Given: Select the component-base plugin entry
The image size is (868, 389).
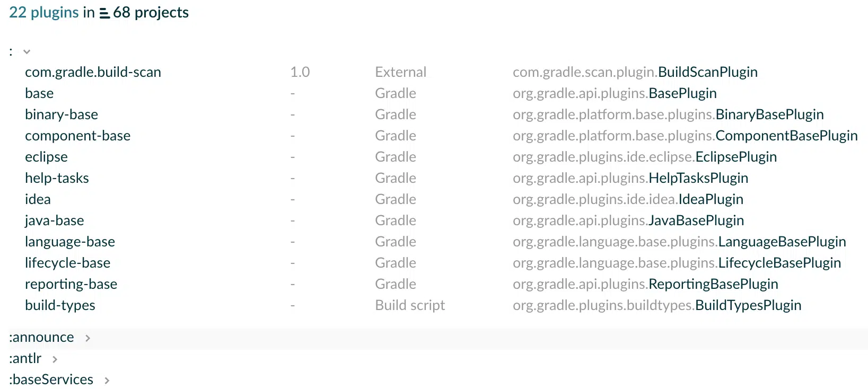Looking at the screenshot, I should [x=77, y=136].
